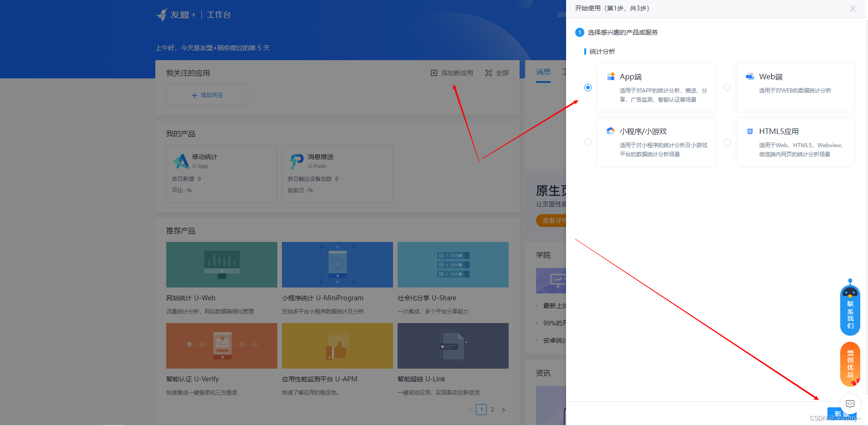Click the HTML5应用 product icon
Screen dimensions: 868x426
point(750,131)
